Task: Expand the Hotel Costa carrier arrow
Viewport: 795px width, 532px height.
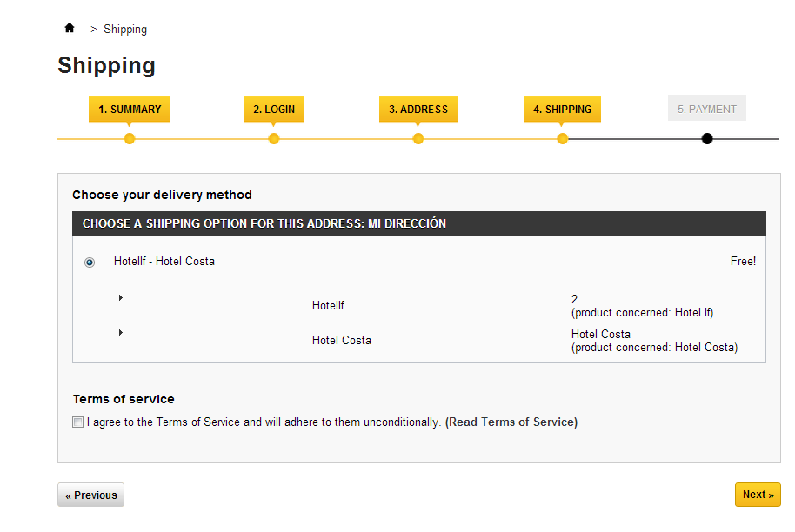Action: 121,333
